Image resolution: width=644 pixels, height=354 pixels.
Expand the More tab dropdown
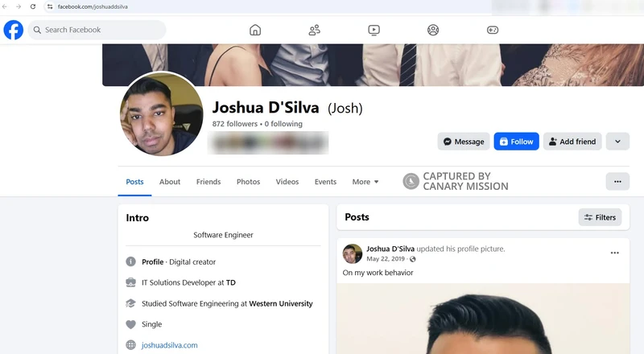point(365,182)
